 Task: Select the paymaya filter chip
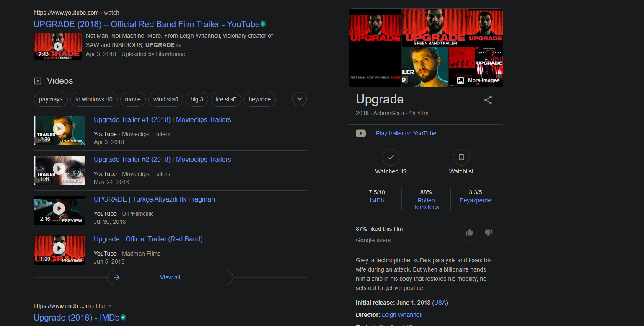pos(51,99)
